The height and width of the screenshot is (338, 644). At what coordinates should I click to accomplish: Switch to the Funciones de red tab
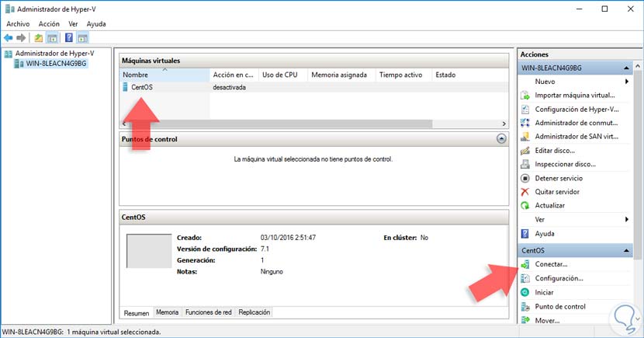coord(208,312)
